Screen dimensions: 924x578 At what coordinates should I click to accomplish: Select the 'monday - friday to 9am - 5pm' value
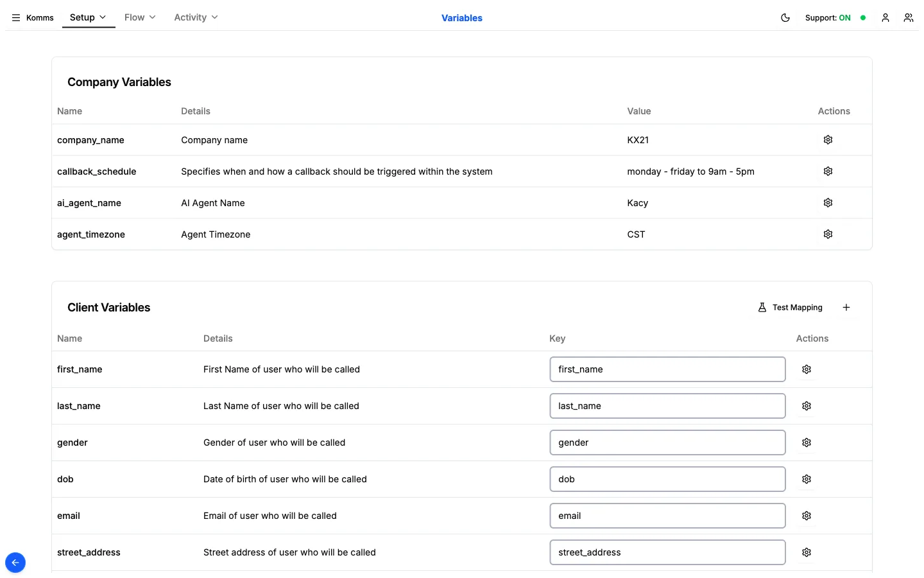click(x=690, y=171)
